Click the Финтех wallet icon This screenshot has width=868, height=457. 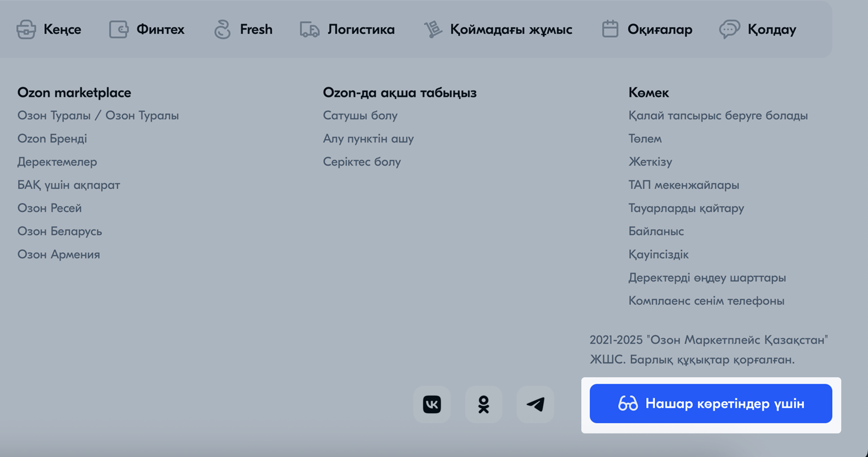coord(119,29)
